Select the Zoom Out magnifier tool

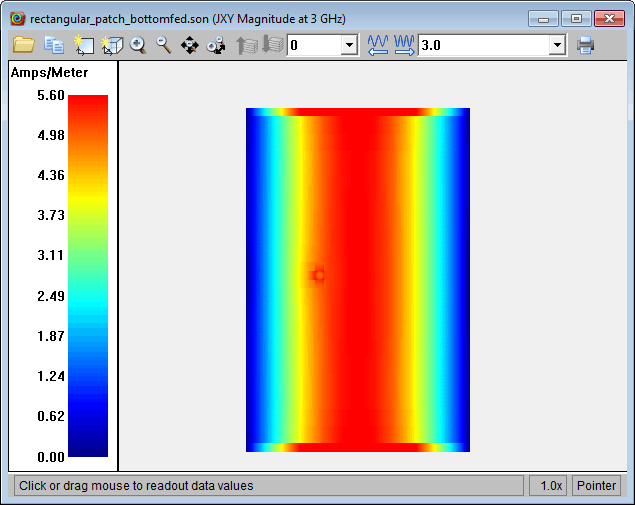point(164,45)
